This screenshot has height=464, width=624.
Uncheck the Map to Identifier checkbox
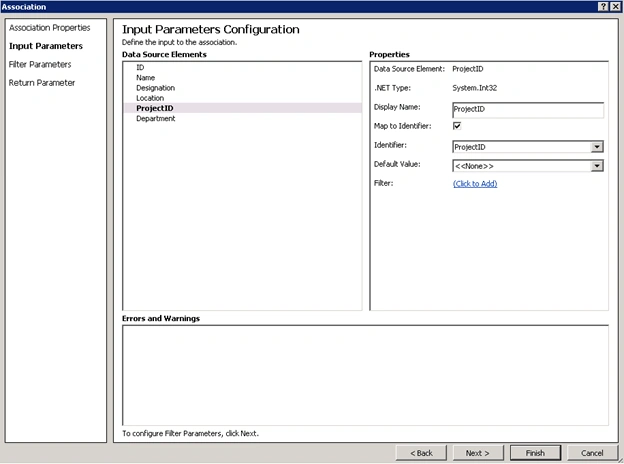(457, 126)
